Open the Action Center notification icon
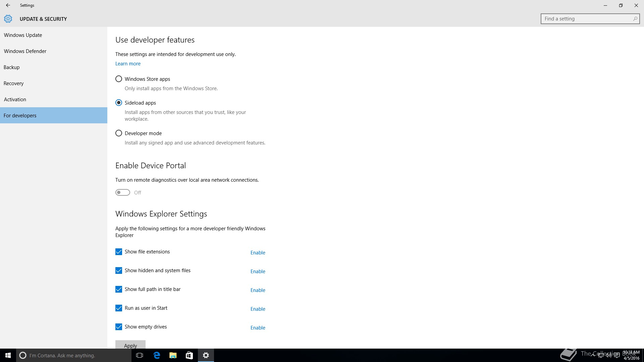Image resolution: width=644 pixels, height=362 pixels. click(616, 355)
